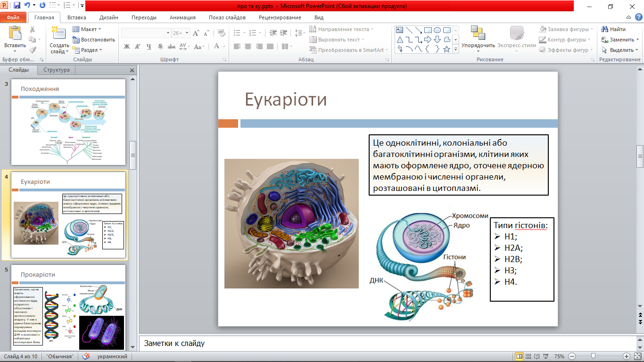This screenshot has width=644, height=362.
Task: Click the Заменить replace button
Action: coord(620,40)
